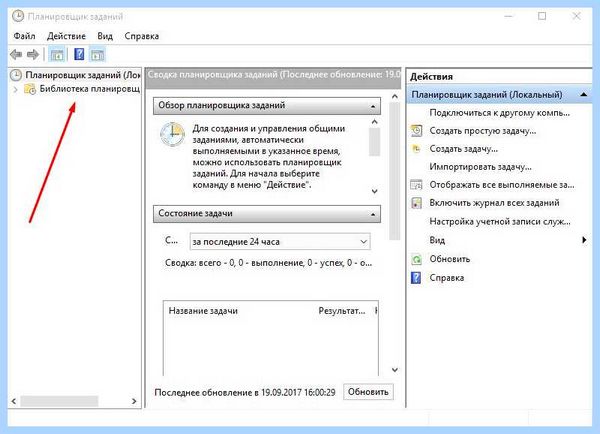Click the Forward arrow toolbar icon
This screenshot has height=434, width=600.
(33, 54)
